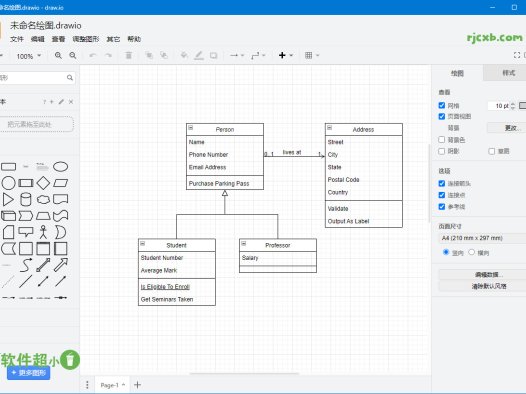The height and width of the screenshot is (394, 526).
Task: Select the diamond shape in the palette
Action: pyautogui.click(x=43, y=183)
